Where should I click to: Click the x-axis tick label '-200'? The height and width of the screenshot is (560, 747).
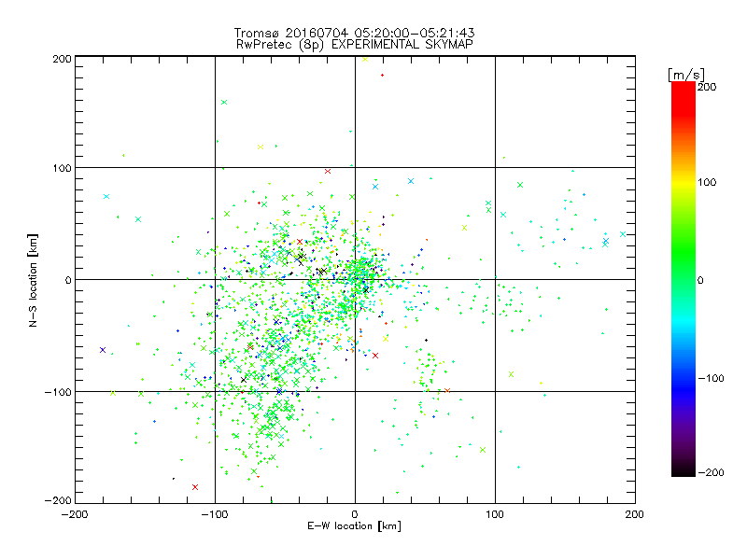[75, 515]
